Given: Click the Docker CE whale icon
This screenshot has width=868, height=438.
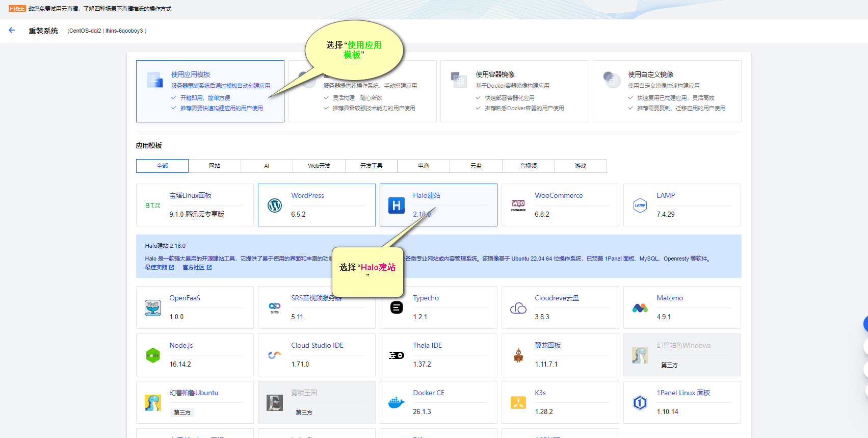Looking at the screenshot, I should point(397,403).
